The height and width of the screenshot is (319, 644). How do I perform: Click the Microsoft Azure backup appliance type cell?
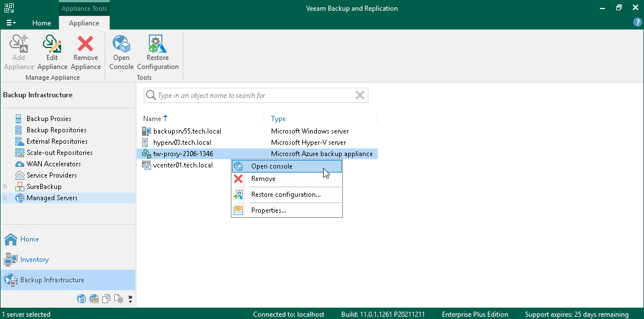click(x=322, y=154)
